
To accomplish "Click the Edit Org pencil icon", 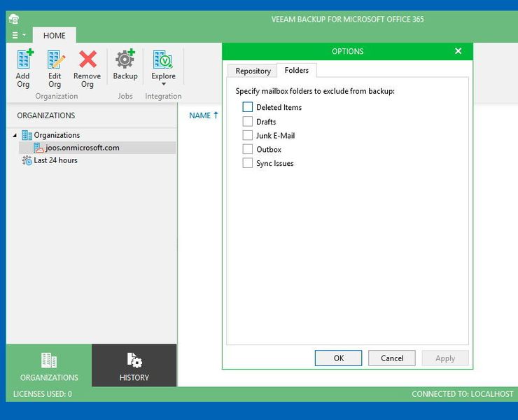I will [56, 59].
